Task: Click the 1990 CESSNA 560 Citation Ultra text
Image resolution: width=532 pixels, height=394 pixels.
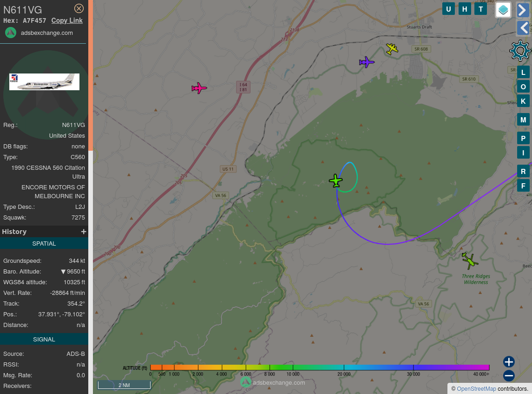Action: 48,172
